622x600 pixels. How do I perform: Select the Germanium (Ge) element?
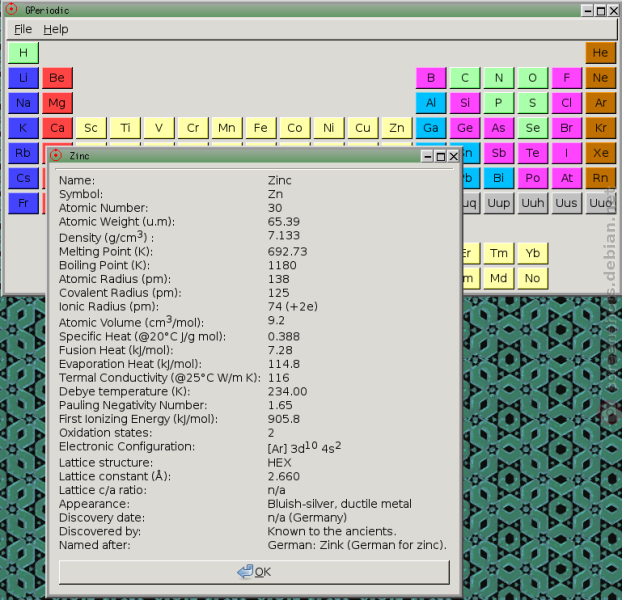tap(465, 128)
